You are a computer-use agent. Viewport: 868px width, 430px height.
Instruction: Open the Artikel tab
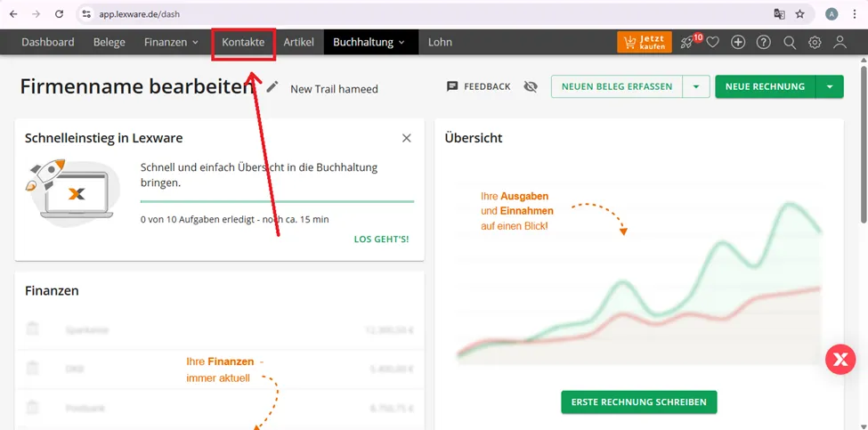(x=299, y=42)
